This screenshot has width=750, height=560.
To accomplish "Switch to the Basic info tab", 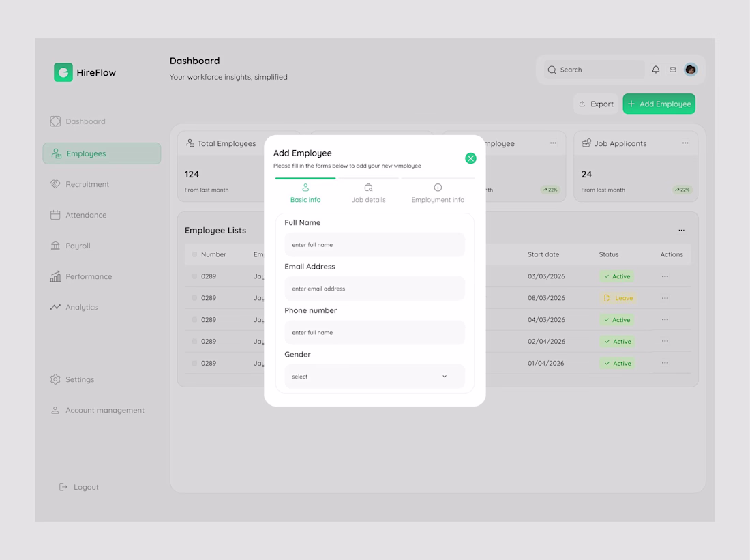I will (305, 193).
